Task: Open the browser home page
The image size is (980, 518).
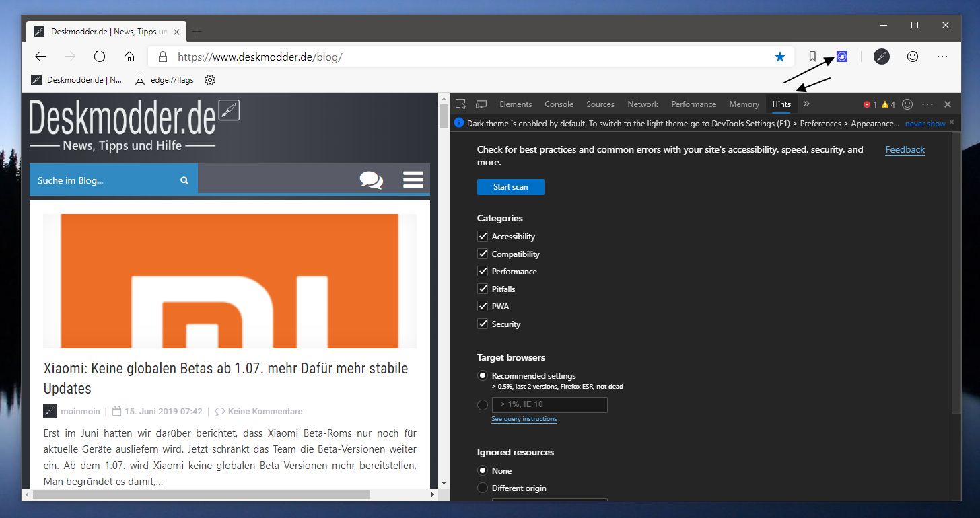Action: tap(129, 57)
